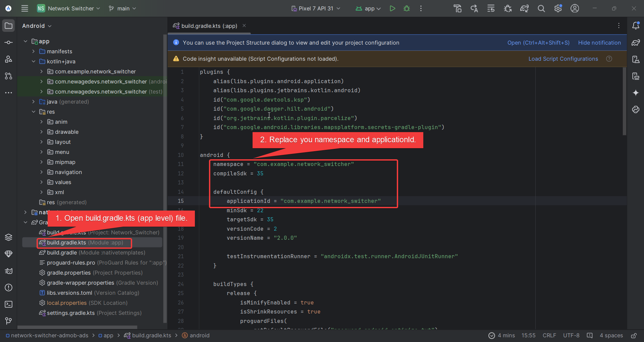
Task: Open the main branch dropdown
Action: 122,8
